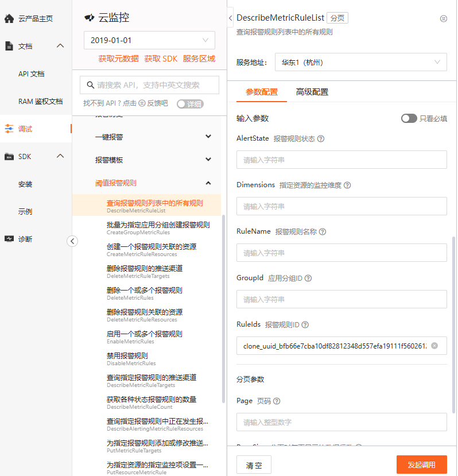Enable the 只看必填 switch

409,118
